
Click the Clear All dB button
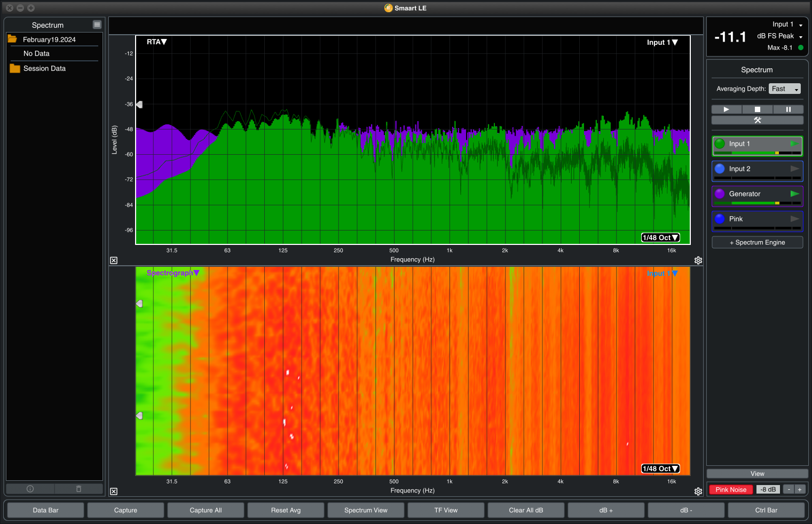click(526, 510)
